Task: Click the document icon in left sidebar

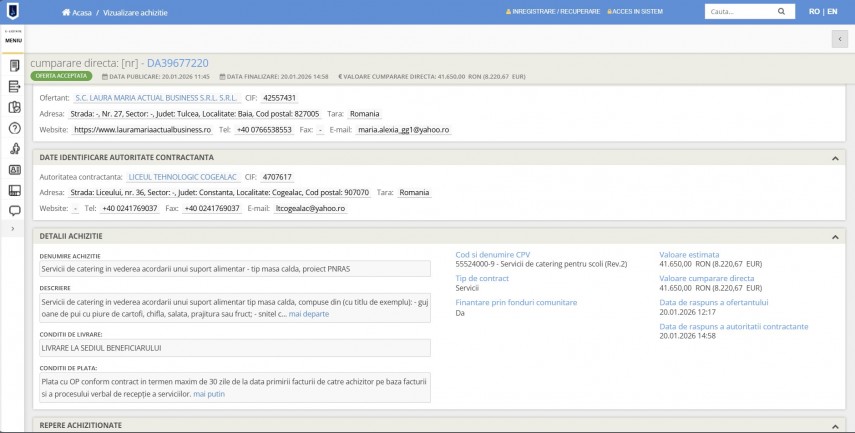Action: click(x=14, y=65)
